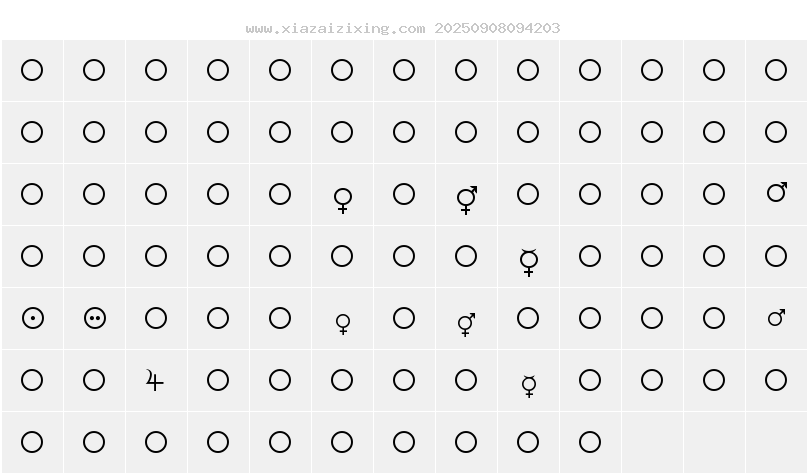808x476 pixels.
Task: Click circle immediately right of the two-dot circle
Action: coord(156,318)
